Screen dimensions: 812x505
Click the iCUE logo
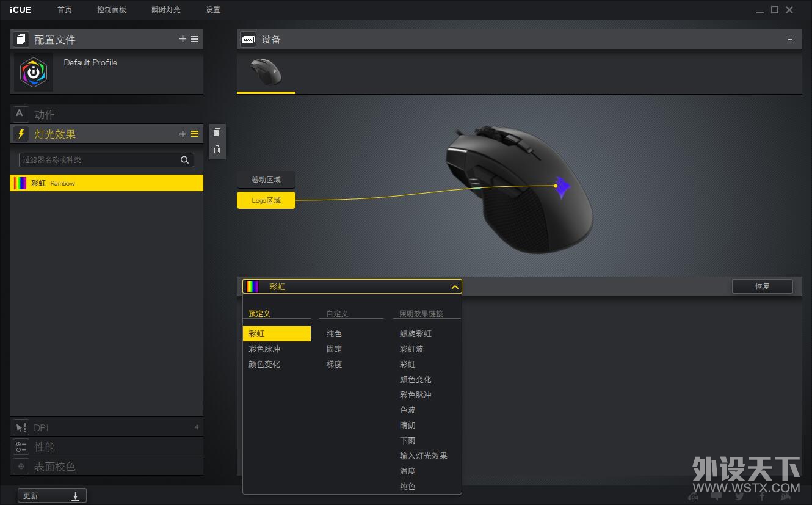[x=21, y=10]
